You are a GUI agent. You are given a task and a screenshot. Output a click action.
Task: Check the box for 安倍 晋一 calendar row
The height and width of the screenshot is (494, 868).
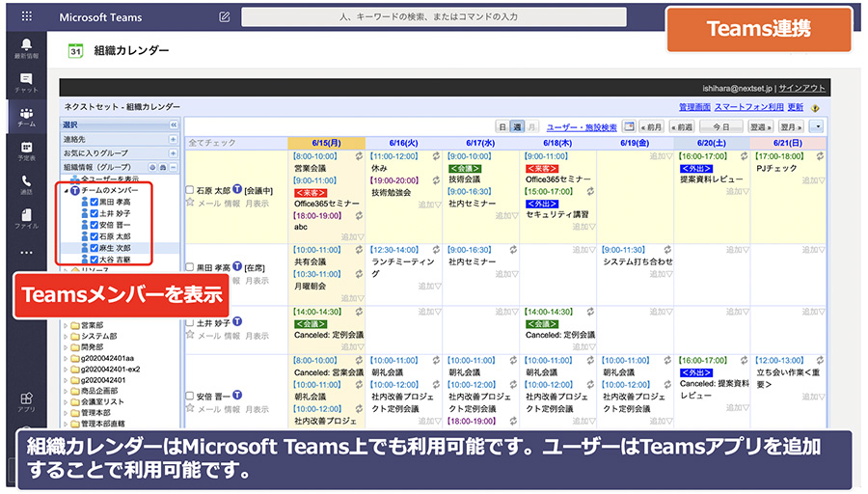tap(190, 396)
